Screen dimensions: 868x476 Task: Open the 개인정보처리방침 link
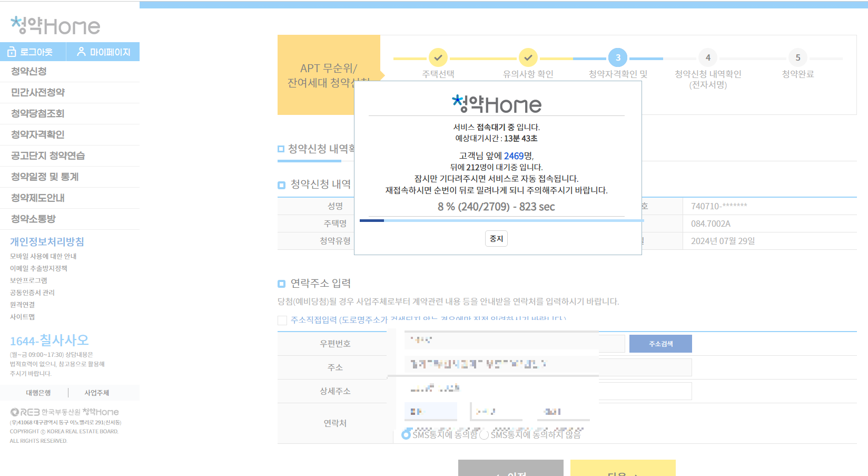click(x=47, y=241)
